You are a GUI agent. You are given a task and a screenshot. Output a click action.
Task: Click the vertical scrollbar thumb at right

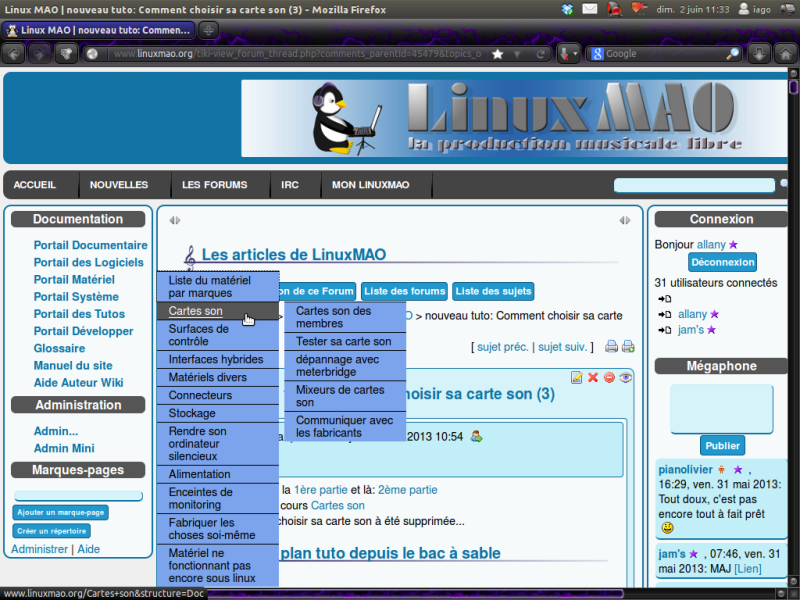point(793,87)
